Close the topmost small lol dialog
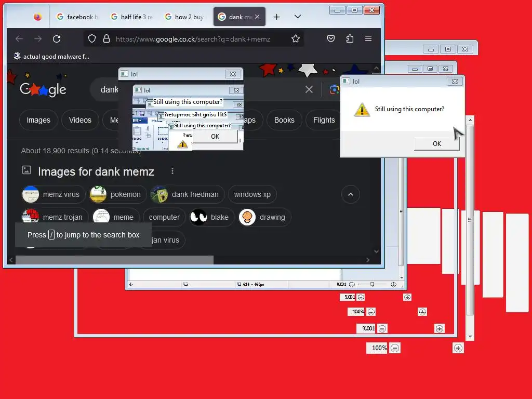 point(233,74)
